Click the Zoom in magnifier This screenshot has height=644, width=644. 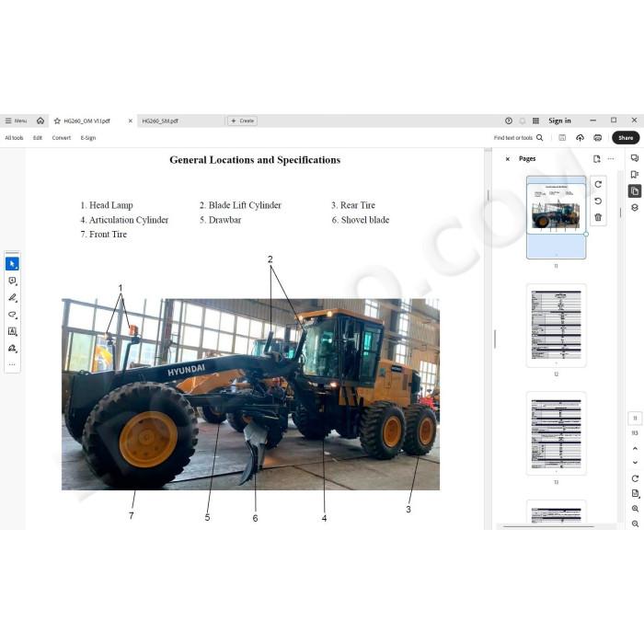tap(635, 509)
